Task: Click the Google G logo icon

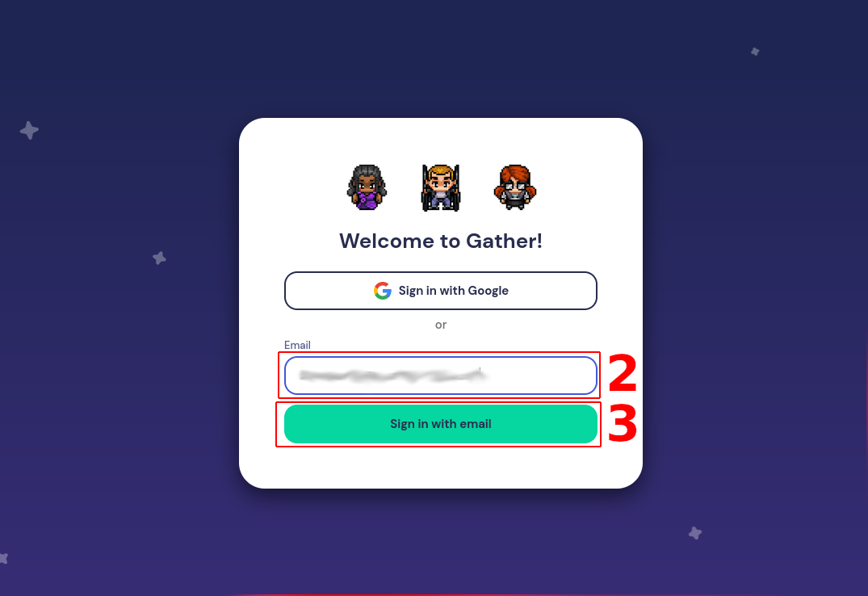Action: coord(383,290)
